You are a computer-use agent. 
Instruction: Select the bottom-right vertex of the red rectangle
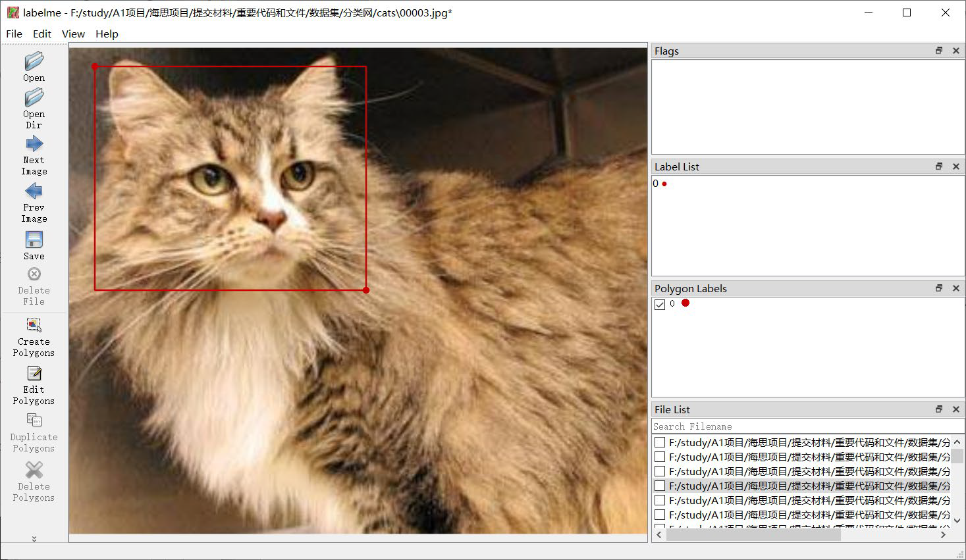(366, 290)
